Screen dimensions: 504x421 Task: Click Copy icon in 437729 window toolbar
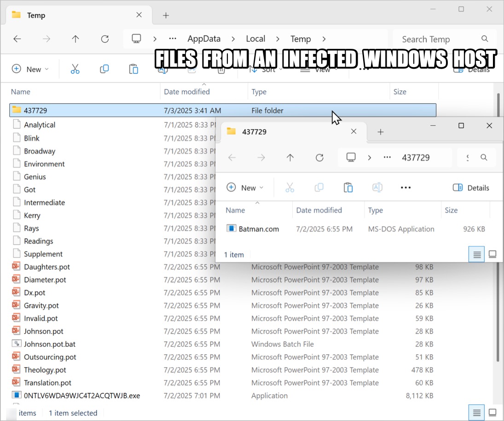(x=319, y=187)
